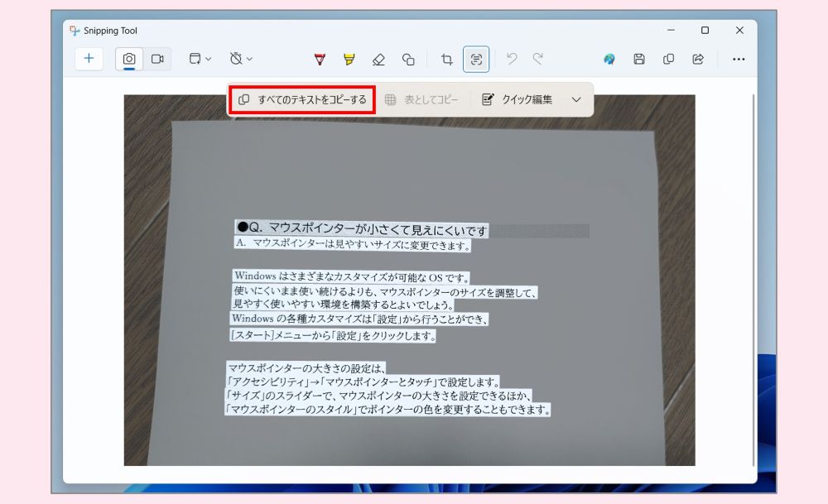Open the shapes tool
This screenshot has width=828, height=504.
[408, 59]
